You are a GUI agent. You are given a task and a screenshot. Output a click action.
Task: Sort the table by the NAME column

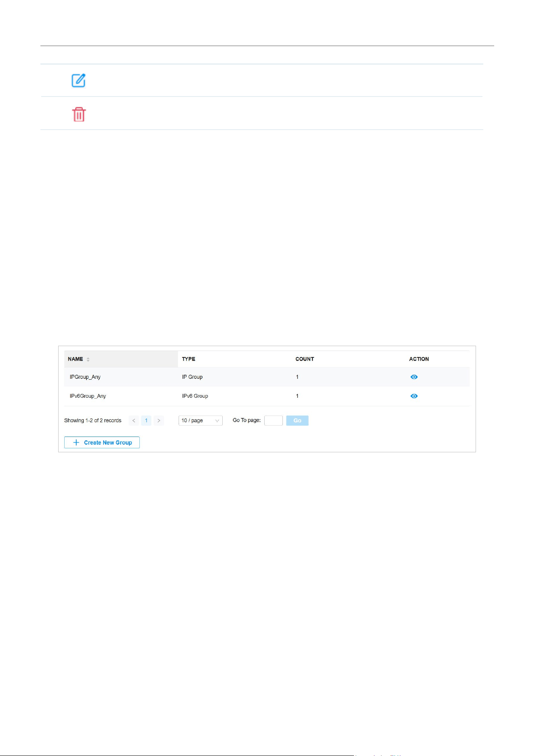(x=88, y=359)
